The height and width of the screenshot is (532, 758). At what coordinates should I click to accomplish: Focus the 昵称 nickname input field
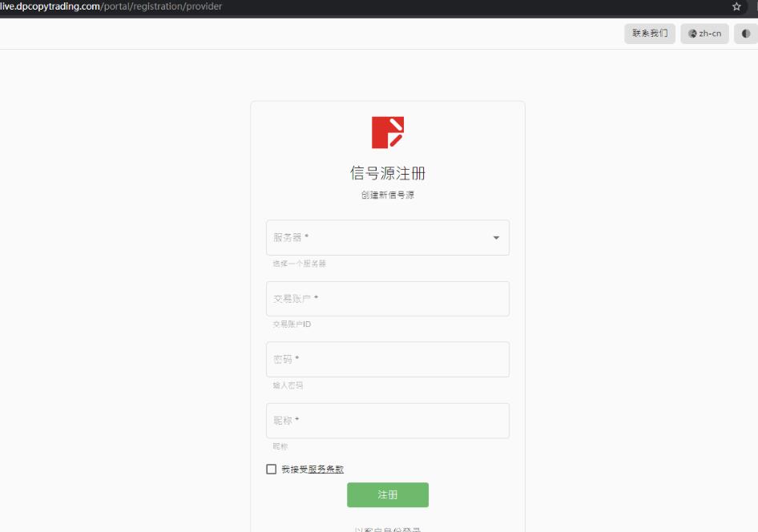coord(388,421)
